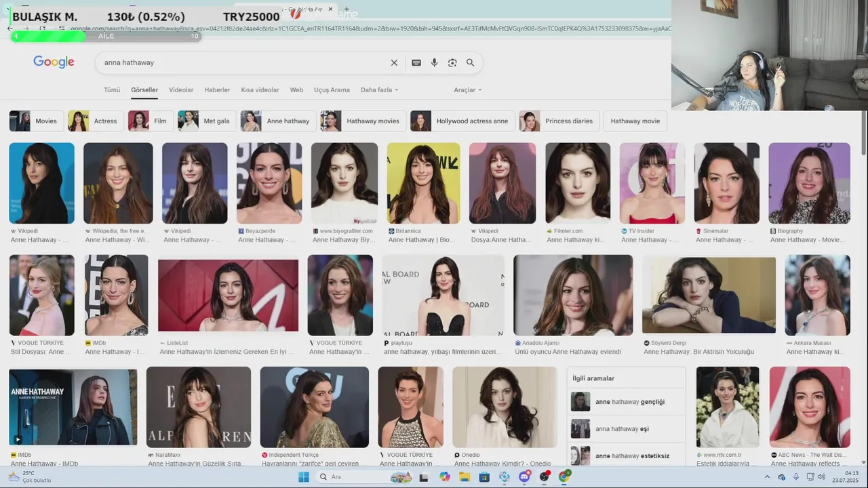Open the NaraMaxx source link
The image size is (868, 488).
point(168,455)
